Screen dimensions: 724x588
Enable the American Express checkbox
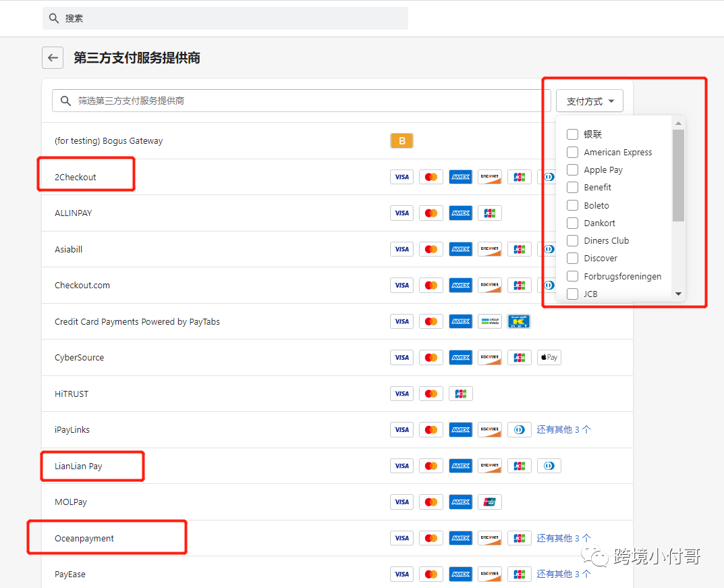click(572, 152)
